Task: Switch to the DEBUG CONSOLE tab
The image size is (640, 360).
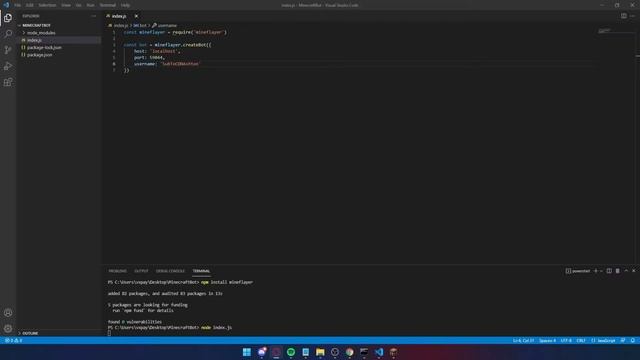Action: click(x=170, y=271)
